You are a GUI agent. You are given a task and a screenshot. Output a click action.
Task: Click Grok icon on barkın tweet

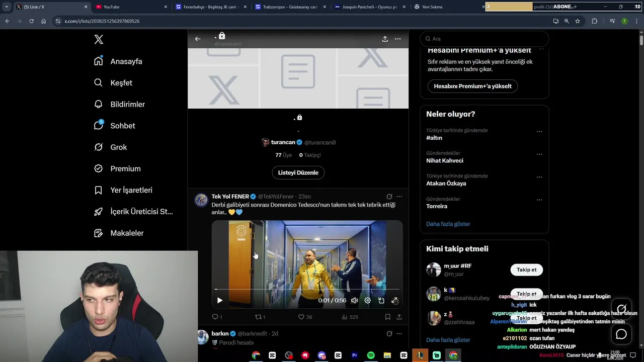click(389, 333)
